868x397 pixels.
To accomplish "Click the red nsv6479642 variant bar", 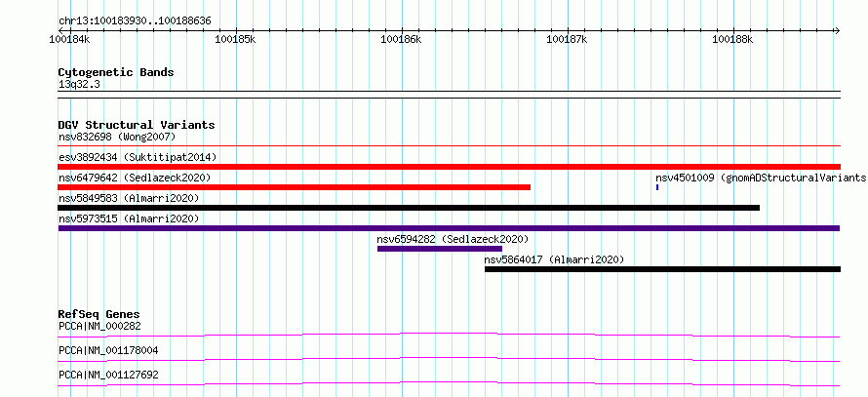I will coord(294,187).
